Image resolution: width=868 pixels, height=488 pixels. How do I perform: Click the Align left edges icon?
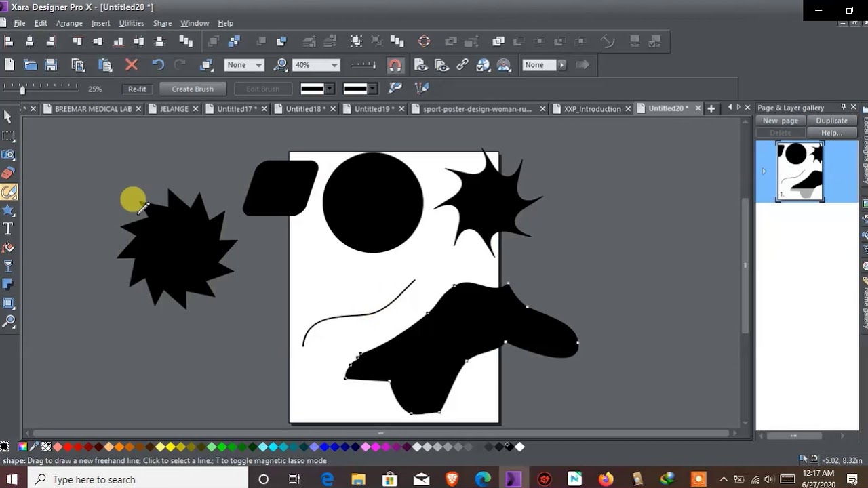point(9,41)
